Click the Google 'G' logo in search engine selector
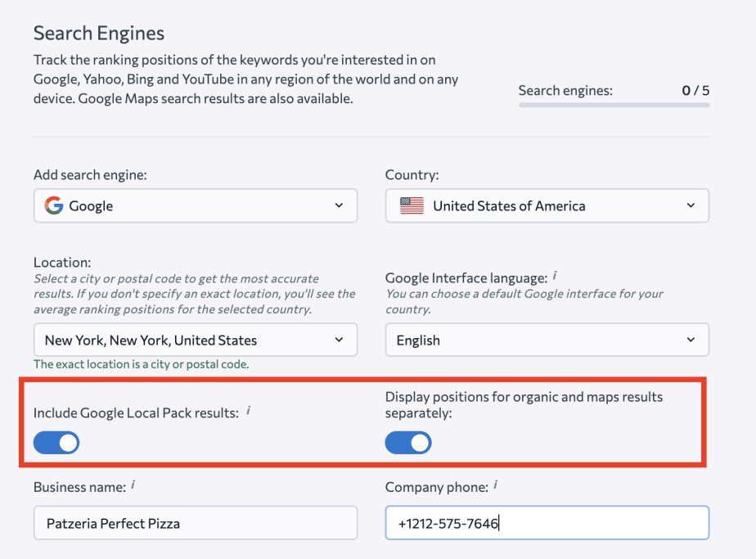Screen dimensions: 756x559 (52, 205)
